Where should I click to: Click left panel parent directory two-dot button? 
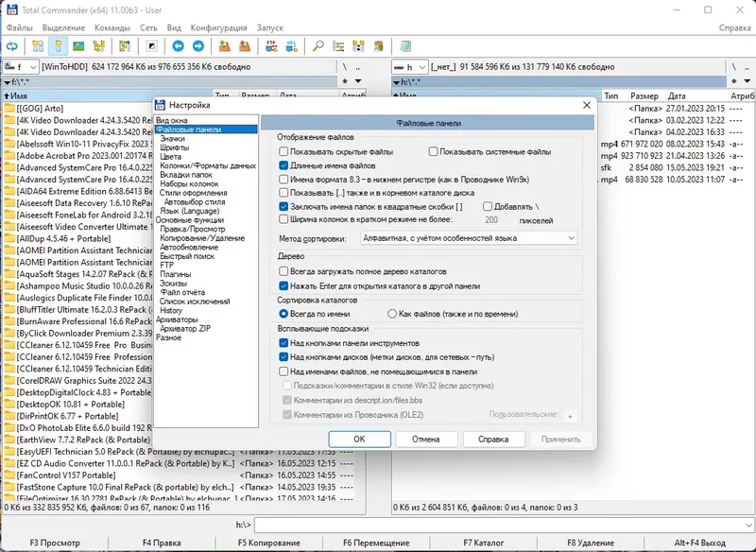[358, 66]
